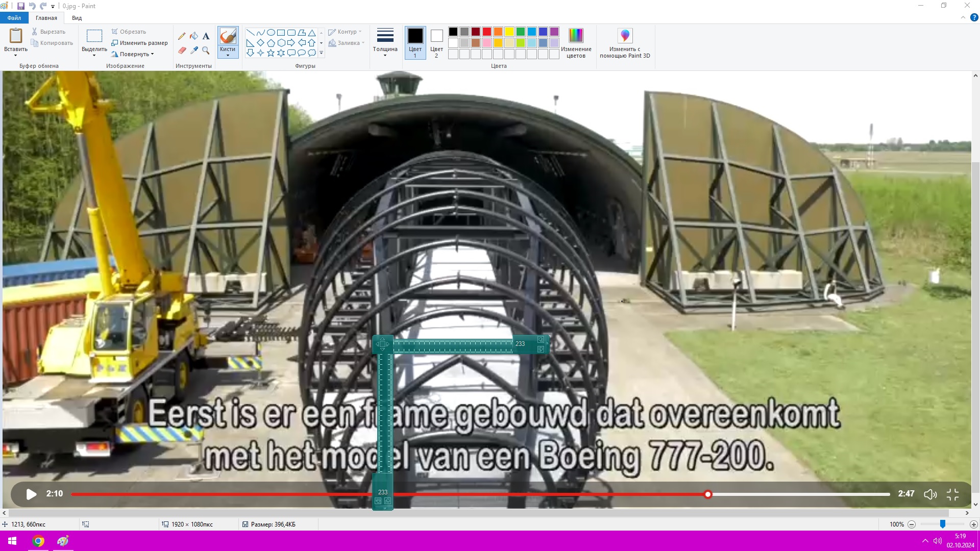Click the video play button
980x551 pixels.
pyautogui.click(x=31, y=494)
